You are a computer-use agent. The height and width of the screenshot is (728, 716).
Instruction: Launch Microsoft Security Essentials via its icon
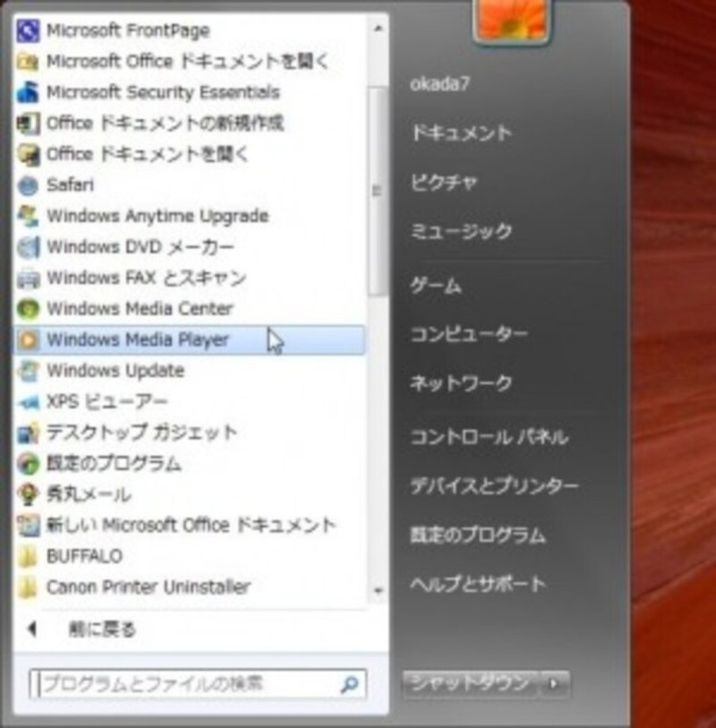(28, 92)
